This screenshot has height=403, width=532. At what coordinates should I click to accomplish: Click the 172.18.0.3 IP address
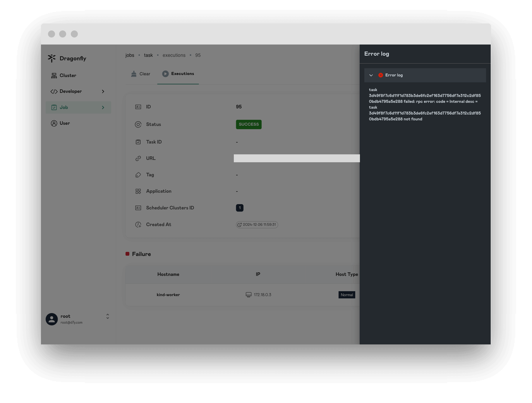point(262,295)
